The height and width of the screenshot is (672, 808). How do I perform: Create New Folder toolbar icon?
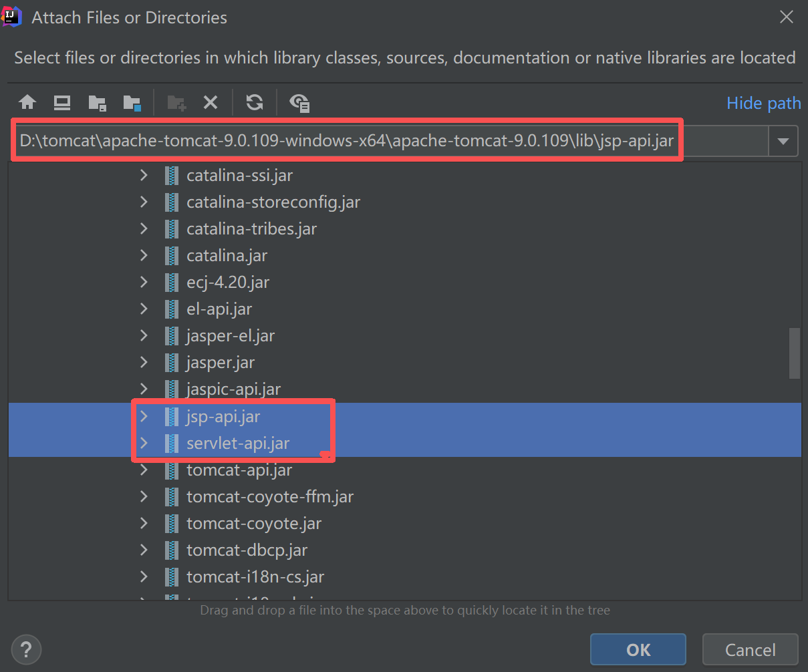176,102
